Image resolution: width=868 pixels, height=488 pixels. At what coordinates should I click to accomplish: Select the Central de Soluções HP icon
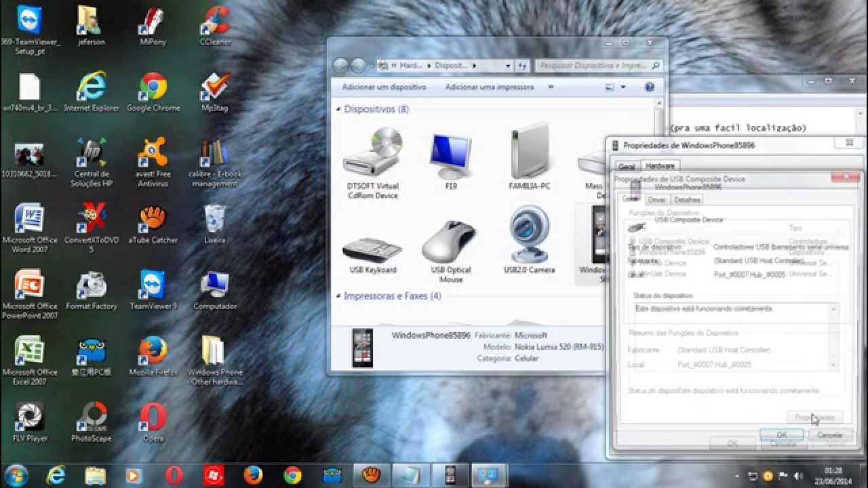tap(92, 163)
